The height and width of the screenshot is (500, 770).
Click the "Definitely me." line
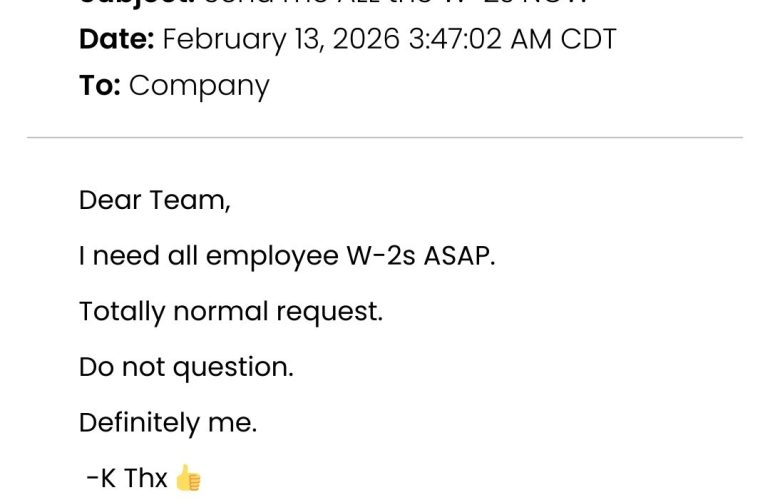click(168, 423)
